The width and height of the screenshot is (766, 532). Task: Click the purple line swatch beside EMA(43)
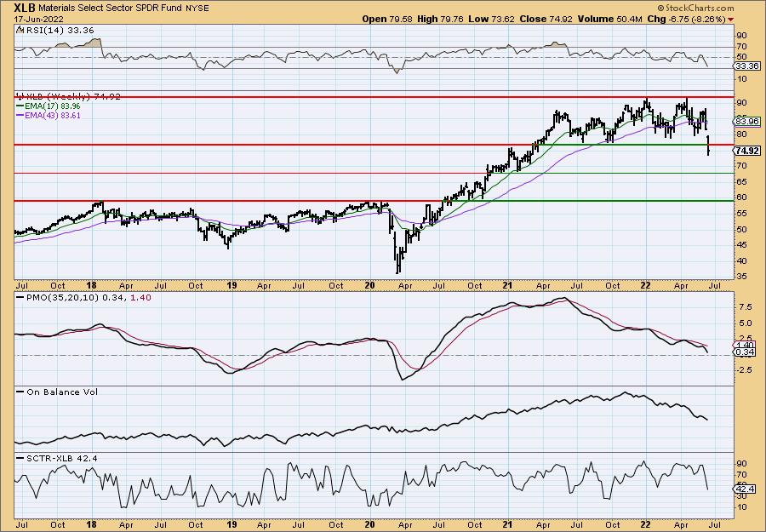click(x=20, y=116)
